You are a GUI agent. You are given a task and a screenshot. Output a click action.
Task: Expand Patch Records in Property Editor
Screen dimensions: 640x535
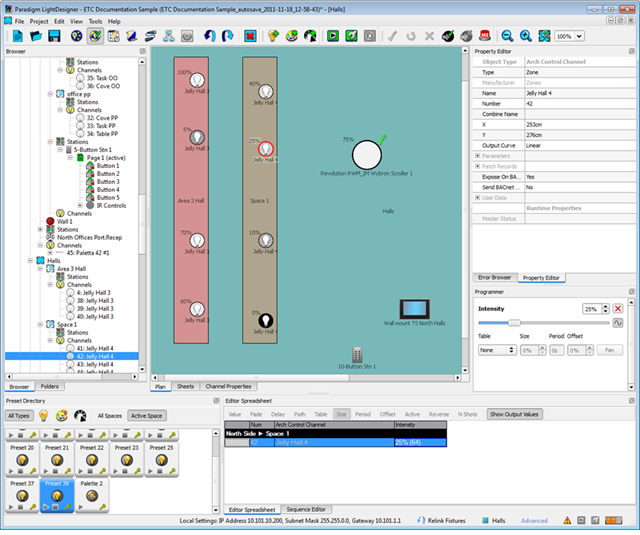pos(478,166)
